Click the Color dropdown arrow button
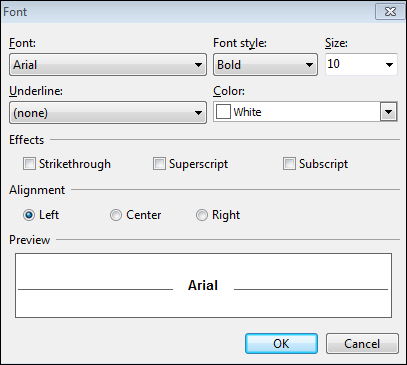Viewport: 407px width, 365px height. pos(389,112)
